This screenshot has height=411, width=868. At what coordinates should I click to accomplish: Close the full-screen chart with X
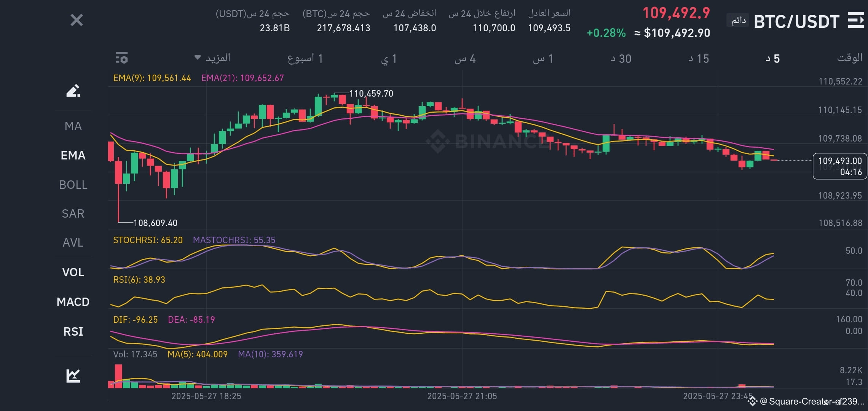coord(77,20)
